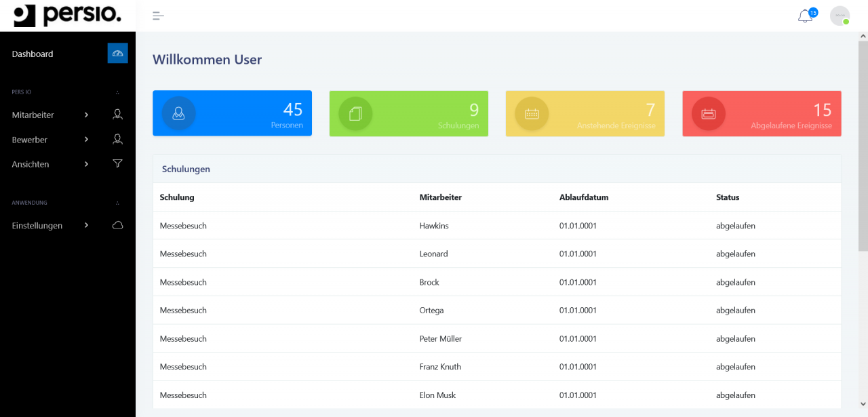
Task: Click the persio logo
Action: tap(67, 15)
